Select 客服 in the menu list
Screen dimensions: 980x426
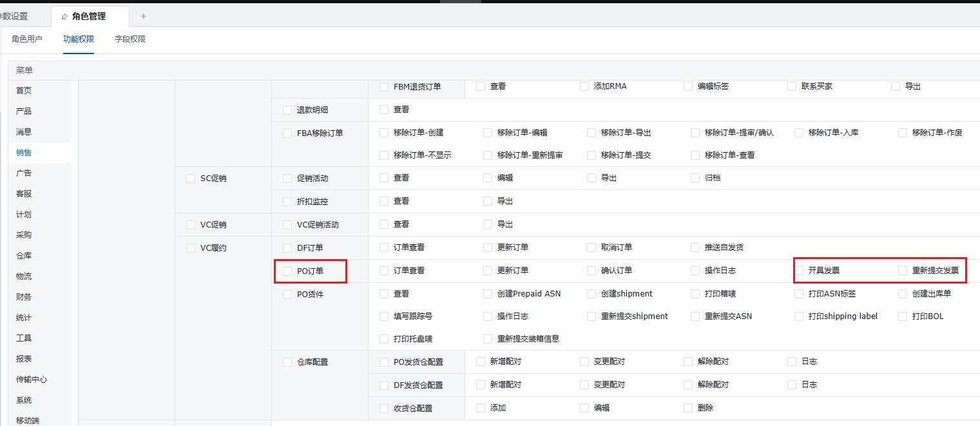click(x=24, y=194)
